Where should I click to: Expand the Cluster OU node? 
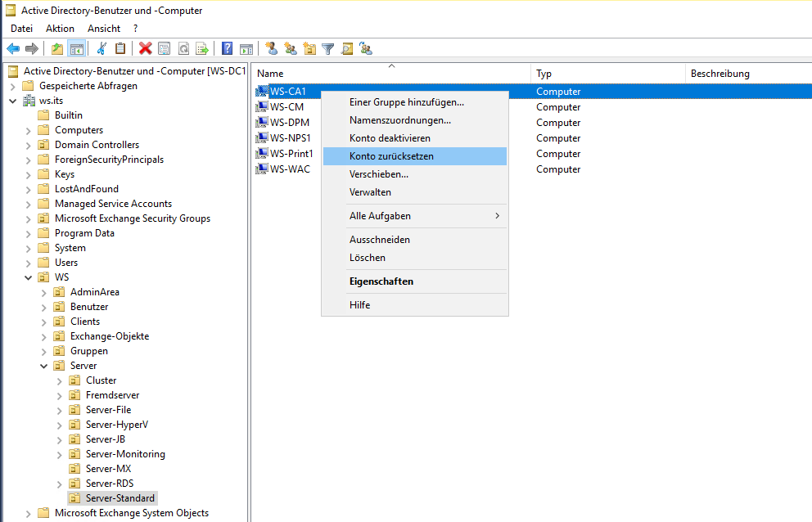(x=60, y=380)
